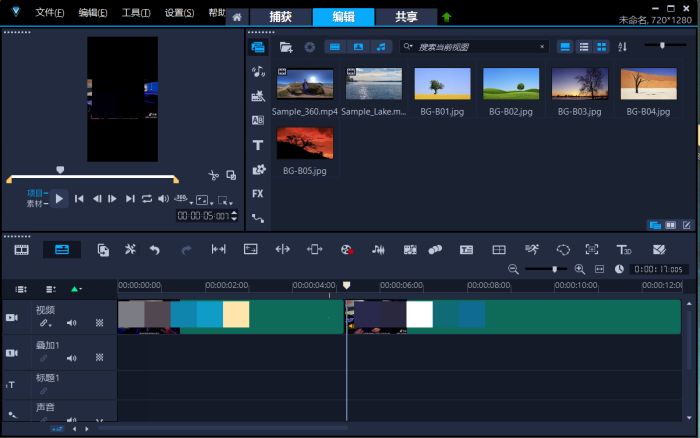Jump to end of preview
The width and height of the screenshot is (700, 438).
(130, 199)
